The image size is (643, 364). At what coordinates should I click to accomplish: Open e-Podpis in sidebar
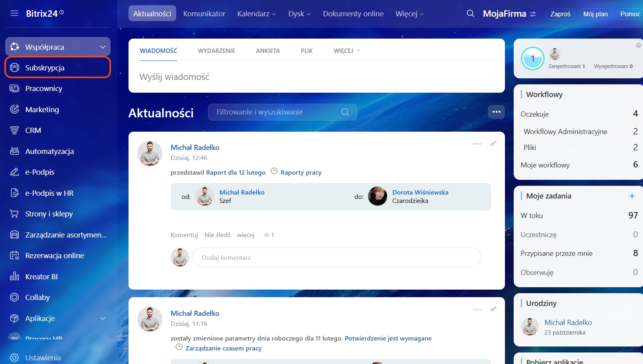pos(40,172)
